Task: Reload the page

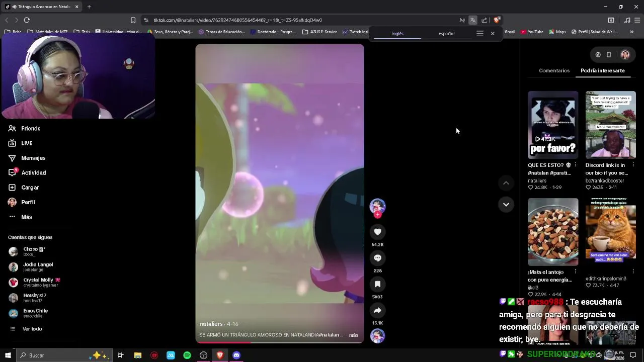Action: [27, 20]
